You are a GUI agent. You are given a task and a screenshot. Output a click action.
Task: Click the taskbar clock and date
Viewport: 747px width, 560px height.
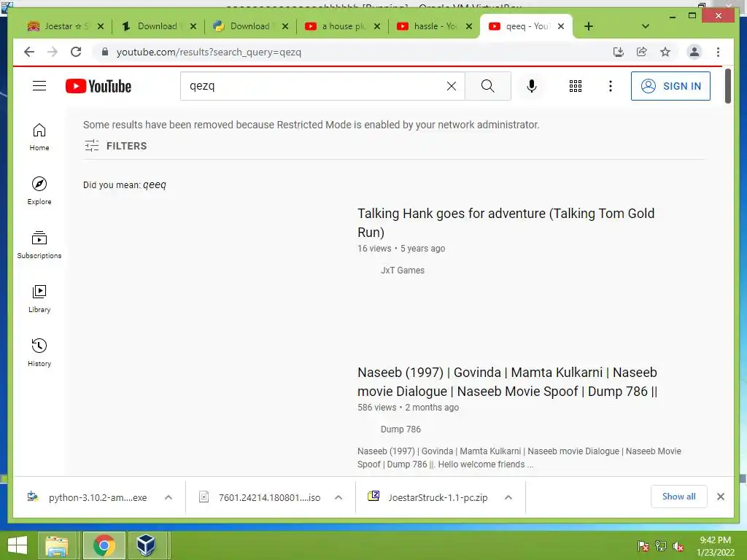[715, 546]
